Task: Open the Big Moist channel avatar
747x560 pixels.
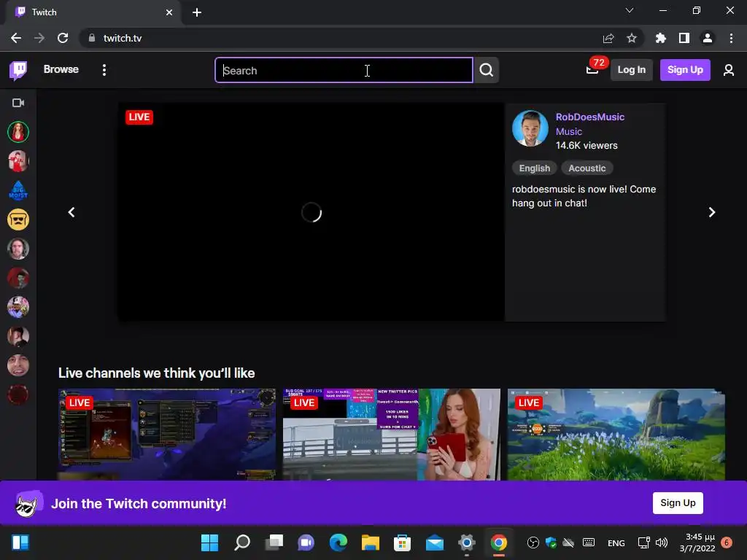Action: [x=18, y=190]
